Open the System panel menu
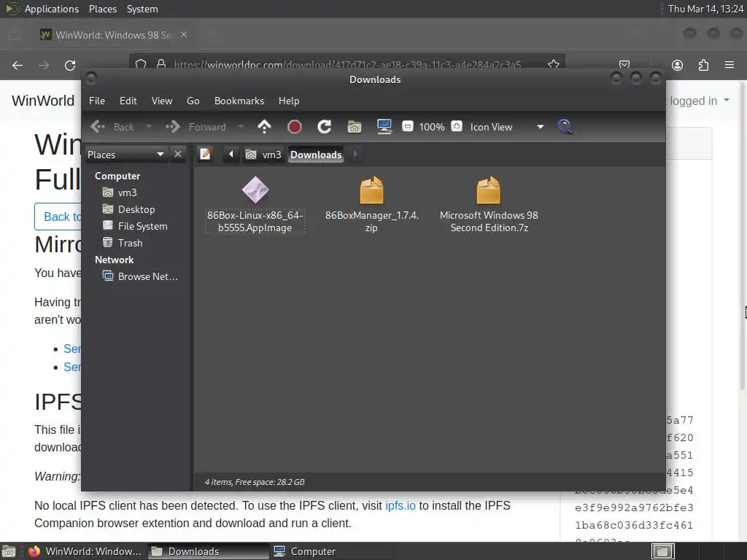 pos(142,9)
